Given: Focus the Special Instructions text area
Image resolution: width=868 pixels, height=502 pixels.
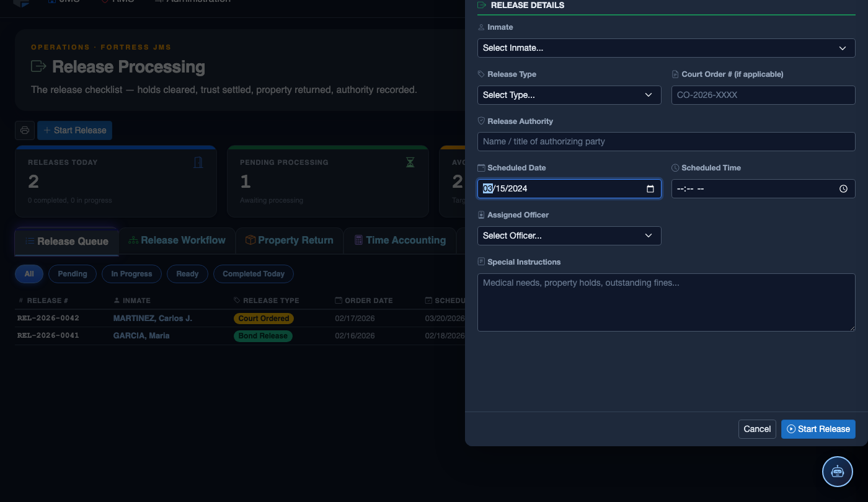Looking at the screenshot, I should coord(666,302).
